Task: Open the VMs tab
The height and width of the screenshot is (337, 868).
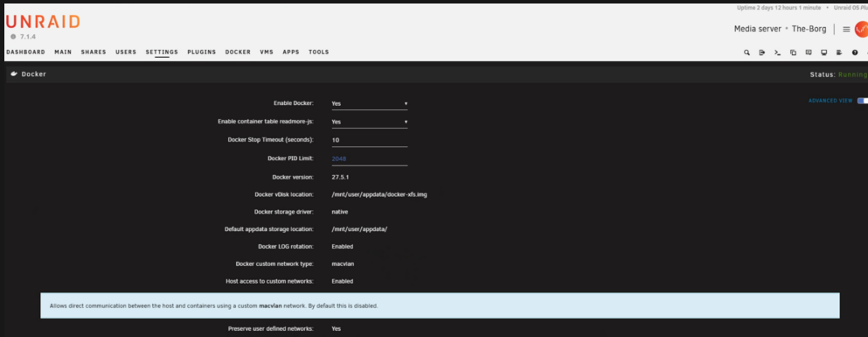Action: [x=267, y=53]
